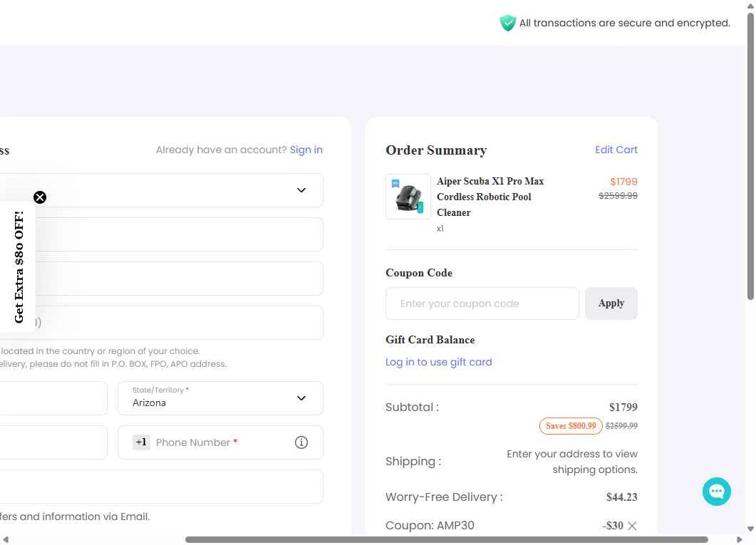Click the Aiper Scuba X1 product thumbnail

tap(408, 197)
